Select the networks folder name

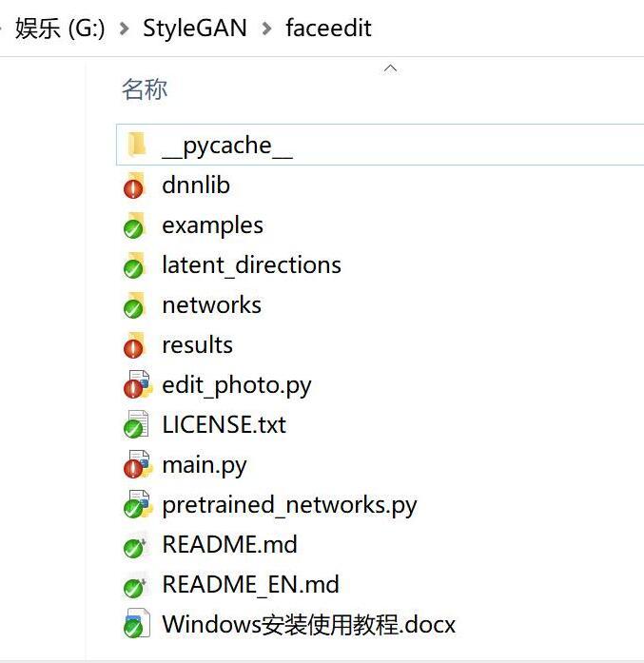(211, 304)
